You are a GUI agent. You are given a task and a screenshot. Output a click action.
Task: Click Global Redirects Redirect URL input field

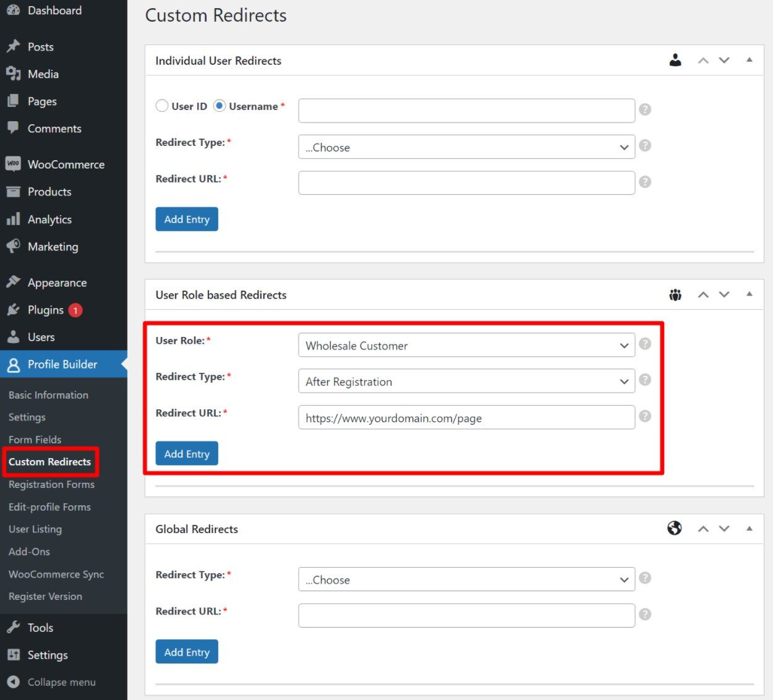coord(466,616)
